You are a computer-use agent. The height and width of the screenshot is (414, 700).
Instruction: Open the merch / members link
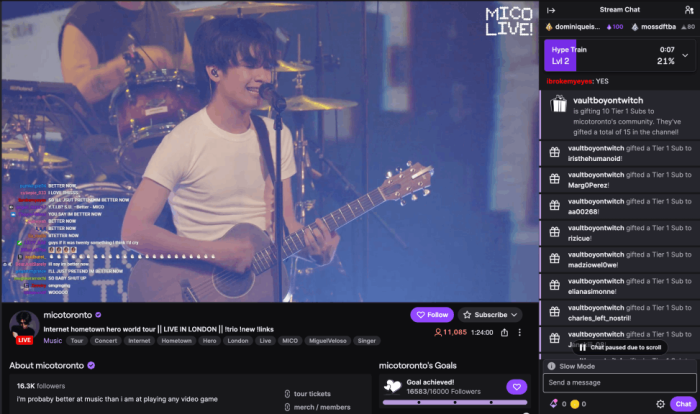click(x=322, y=407)
